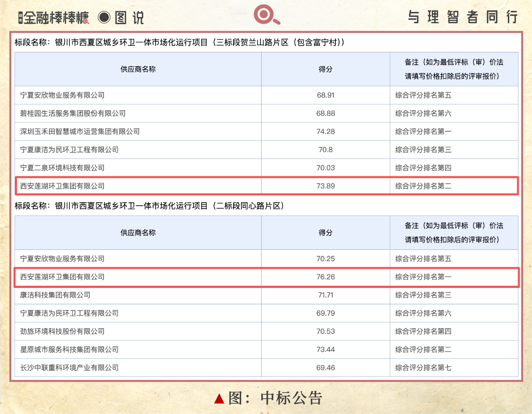Click 综合评分排名第二 in the 星原城市 row
This screenshot has width=532, height=414.
click(423, 350)
